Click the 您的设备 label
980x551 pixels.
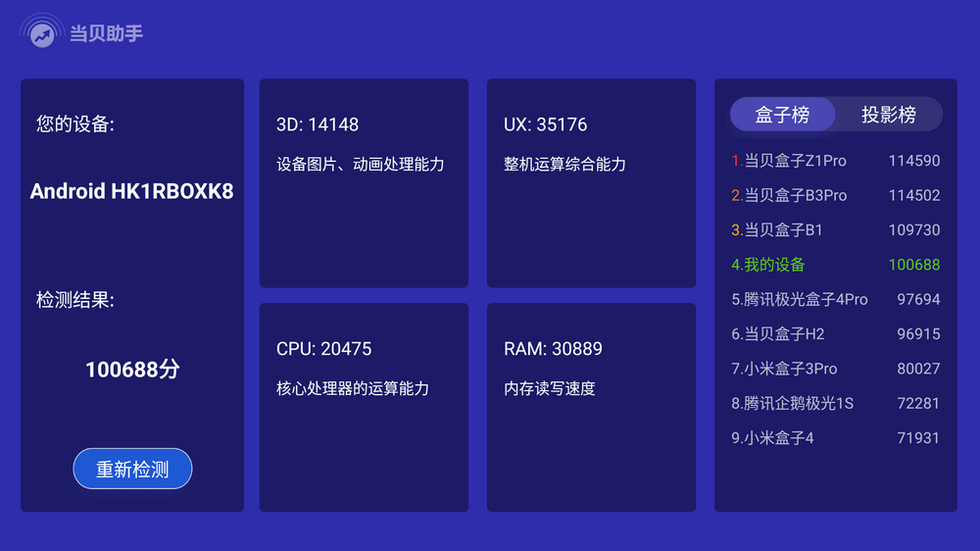point(75,124)
